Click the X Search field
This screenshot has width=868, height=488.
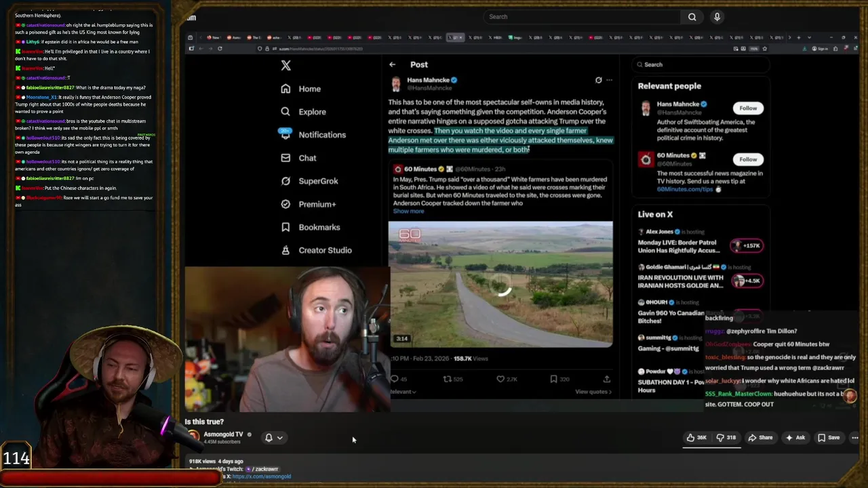coord(702,64)
